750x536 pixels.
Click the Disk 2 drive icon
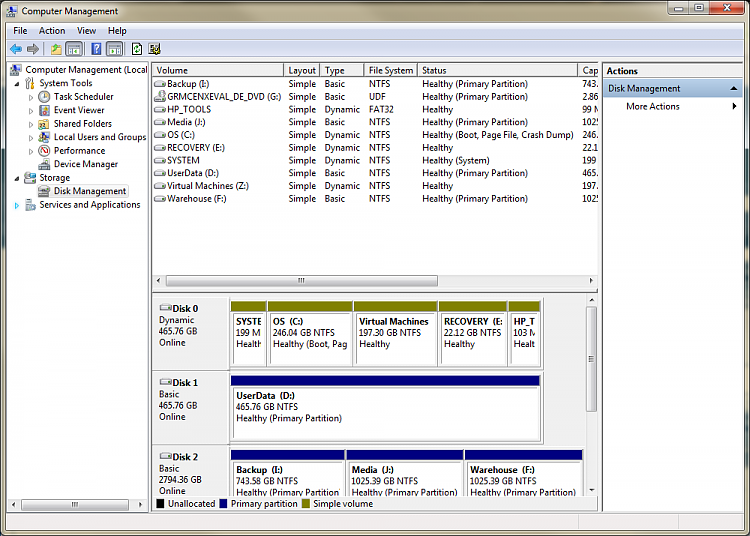(165, 456)
